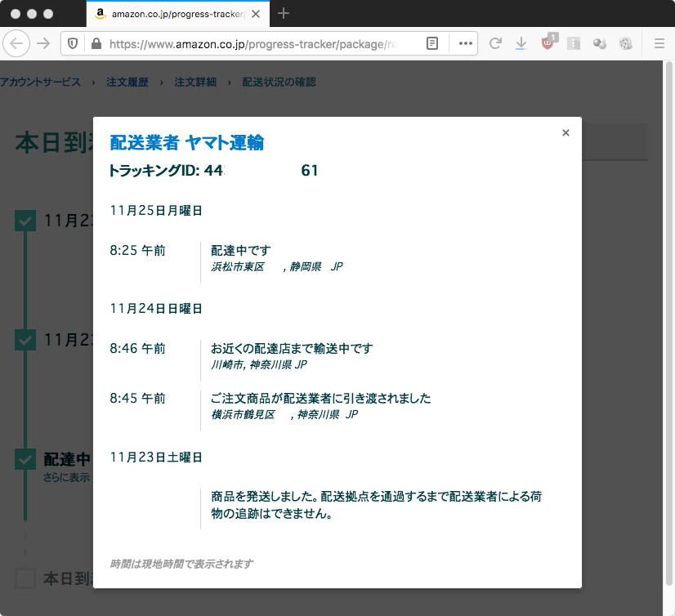Select the amazon.co.jp progress-tracker tab

pos(172,14)
